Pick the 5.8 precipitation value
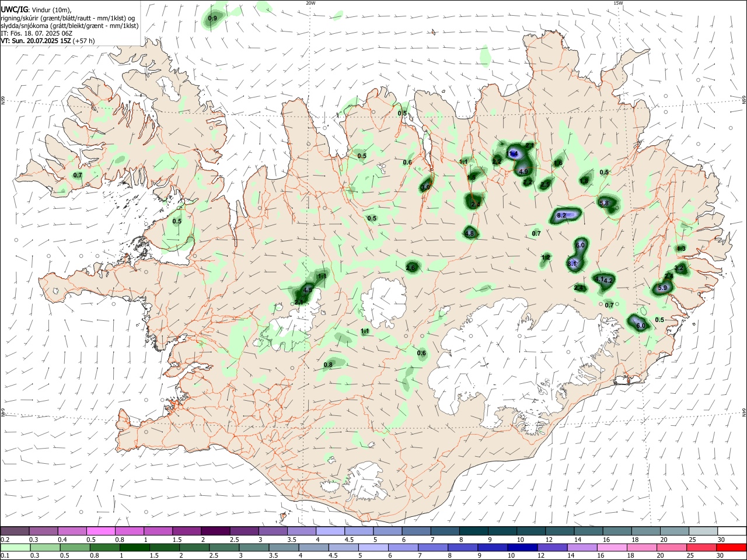 [x=604, y=203]
